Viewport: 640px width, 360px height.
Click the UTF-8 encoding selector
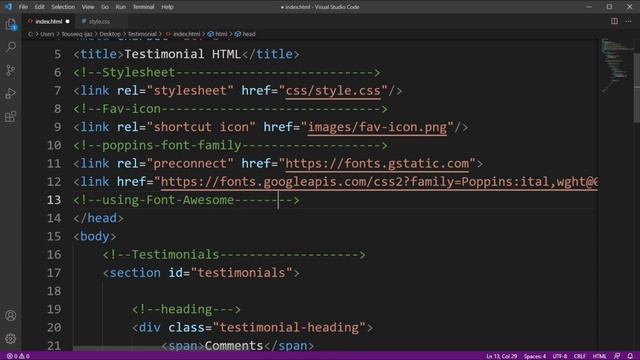tap(560, 356)
